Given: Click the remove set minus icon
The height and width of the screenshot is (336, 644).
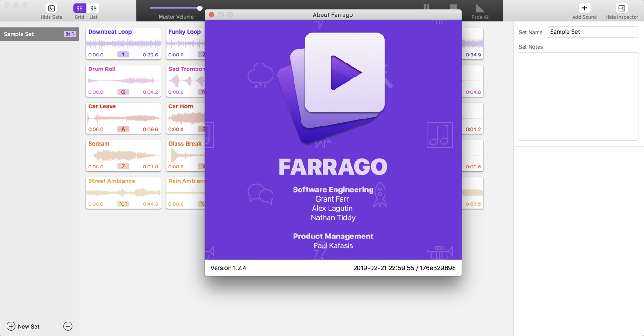Looking at the screenshot, I should (68, 326).
